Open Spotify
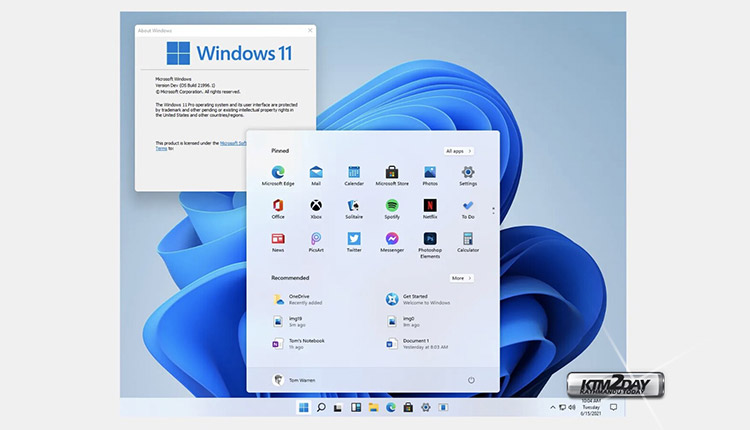This screenshot has width=750, height=430. [x=392, y=209]
